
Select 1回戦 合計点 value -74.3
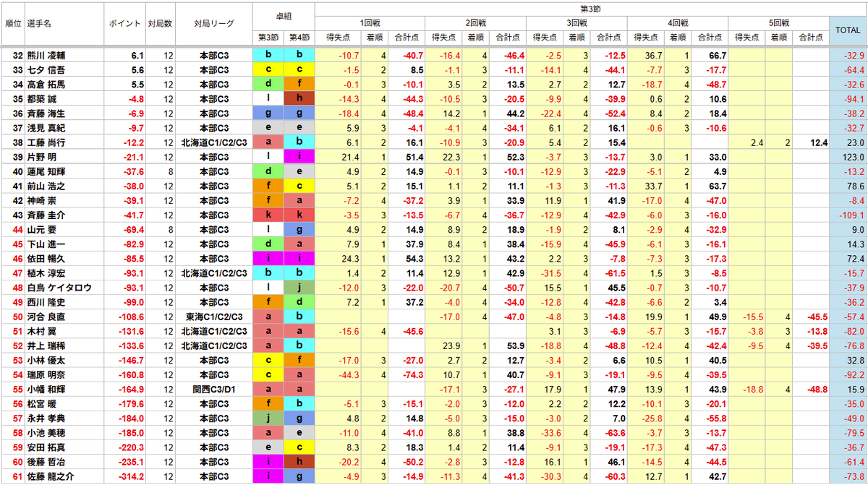pos(412,374)
